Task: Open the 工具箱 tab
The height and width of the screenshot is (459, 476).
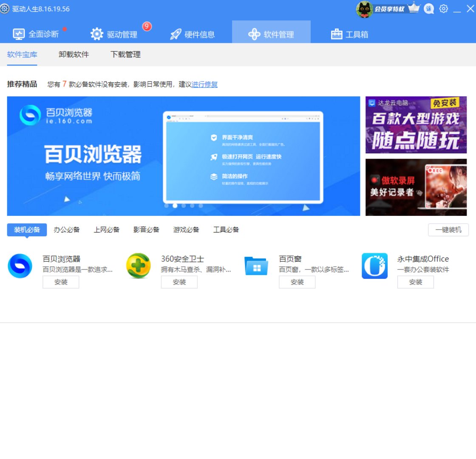Action: coord(349,34)
